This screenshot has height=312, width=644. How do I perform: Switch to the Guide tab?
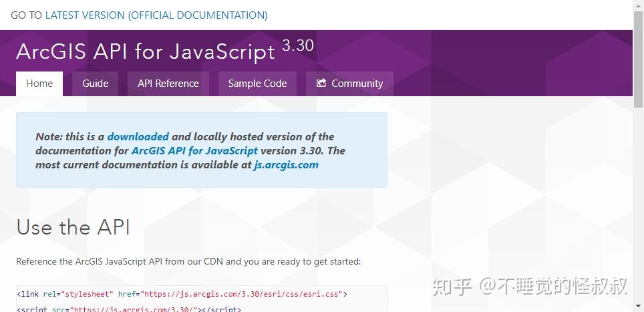tap(96, 84)
